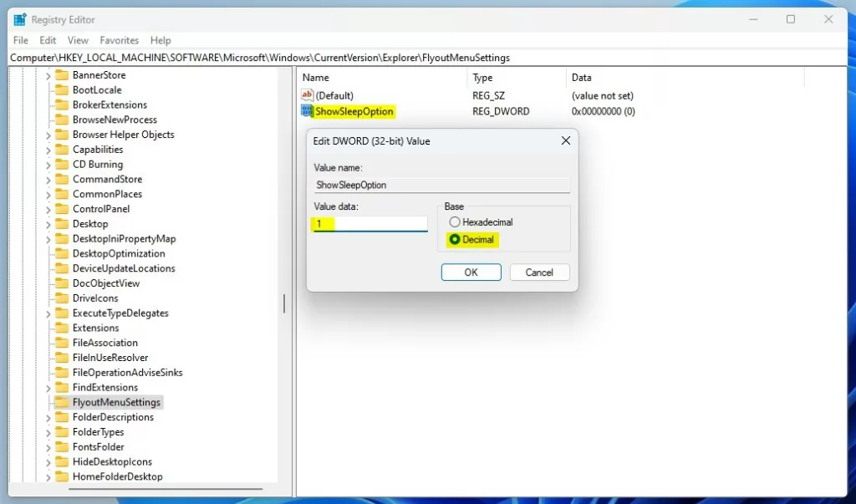Expand the ExecuteTypeDelegates node

(48, 313)
